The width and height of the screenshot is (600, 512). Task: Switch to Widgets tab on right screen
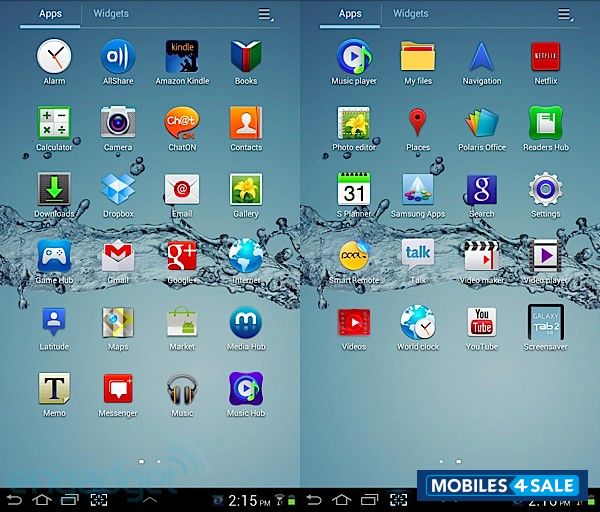[411, 14]
